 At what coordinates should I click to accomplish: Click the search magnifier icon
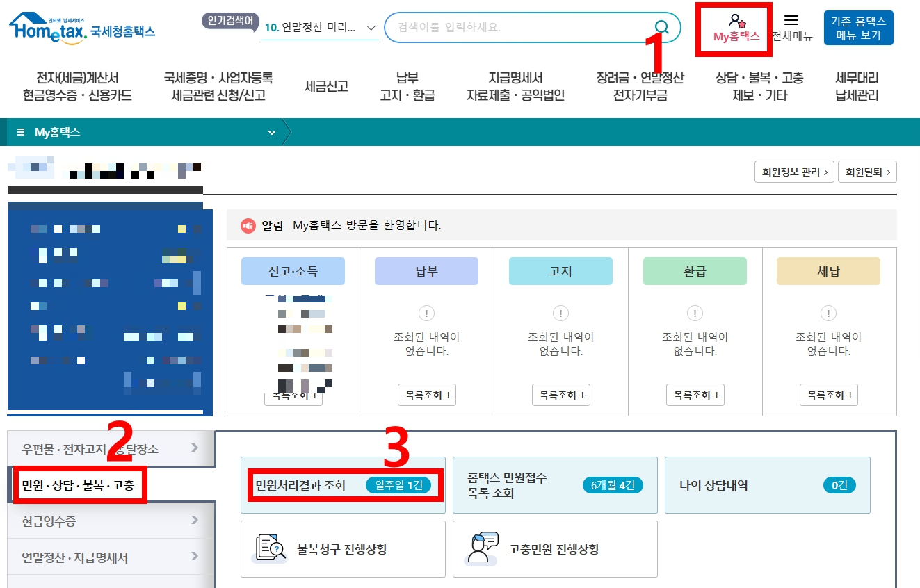(x=662, y=28)
